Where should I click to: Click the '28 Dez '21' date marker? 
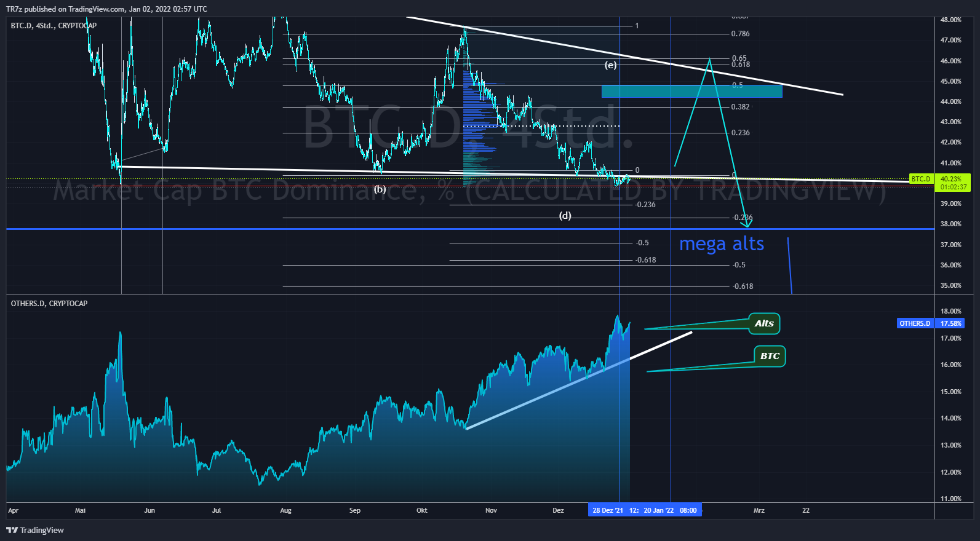pyautogui.click(x=608, y=510)
